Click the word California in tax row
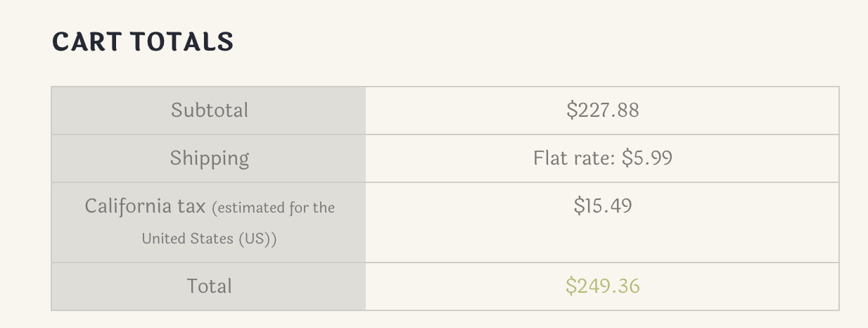Viewport: 868px width, 328px height. [128, 206]
